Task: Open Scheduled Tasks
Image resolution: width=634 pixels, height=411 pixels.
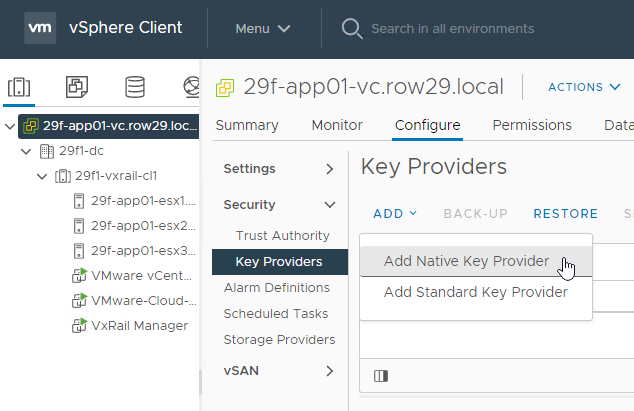Action: (x=276, y=314)
